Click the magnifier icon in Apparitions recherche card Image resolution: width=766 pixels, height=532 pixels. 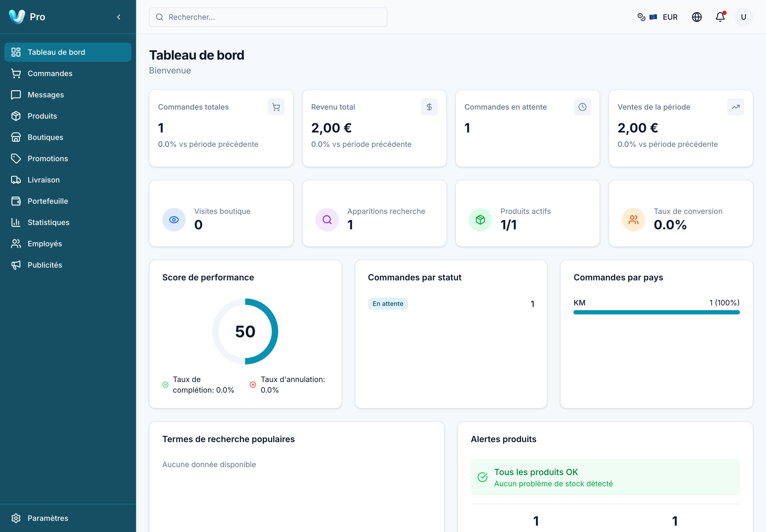click(327, 220)
